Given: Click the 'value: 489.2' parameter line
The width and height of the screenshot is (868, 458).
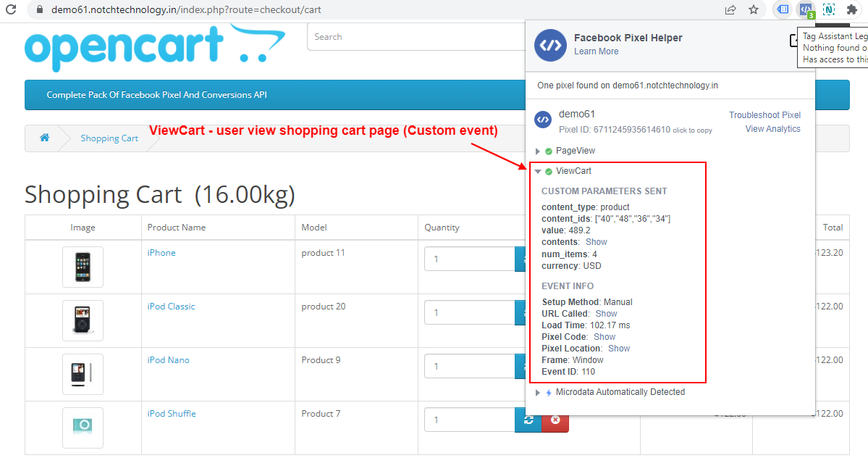Looking at the screenshot, I should pyautogui.click(x=565, y=230).
